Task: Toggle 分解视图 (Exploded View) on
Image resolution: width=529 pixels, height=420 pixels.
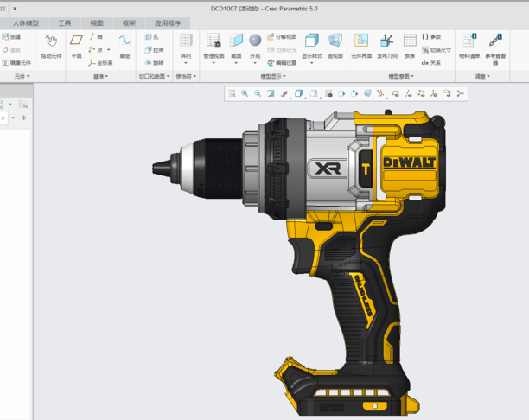Action: (x=281, y=37)
